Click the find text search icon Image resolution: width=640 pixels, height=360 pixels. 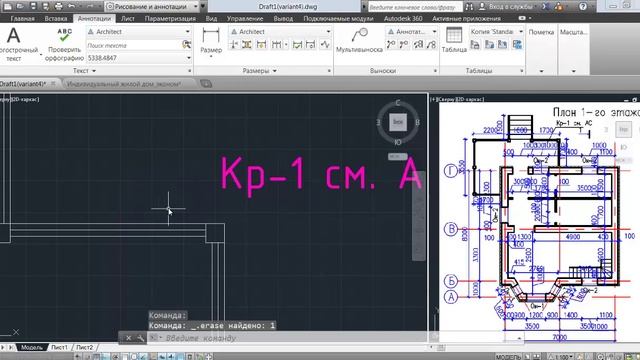(187, 45)
